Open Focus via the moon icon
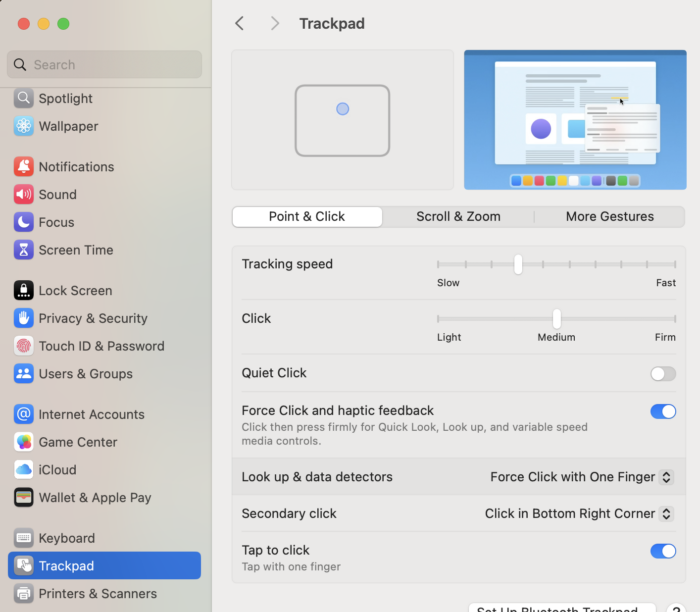The width and height of the screenshot is (700, 612). pyautogui.click(x=23, y=223)
